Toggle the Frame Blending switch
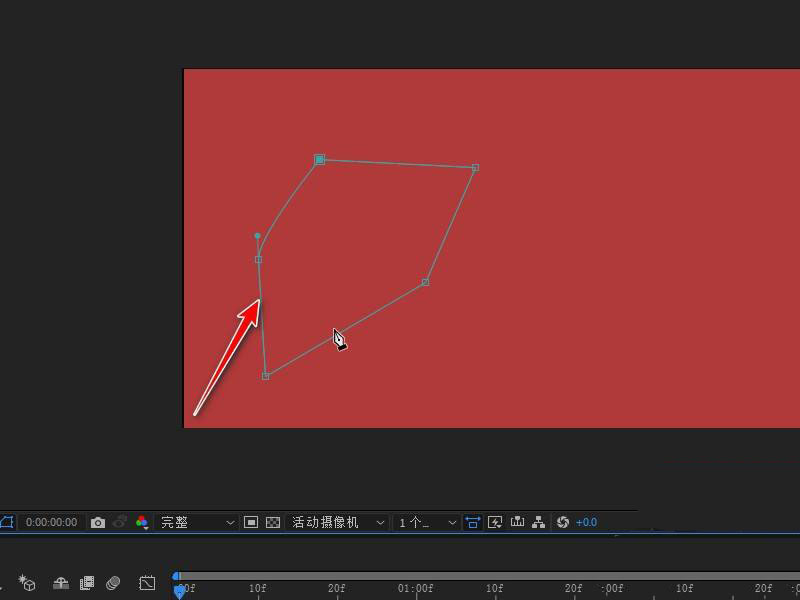The height and width of the screenshot is (600, 800). [x=87, y=583]
